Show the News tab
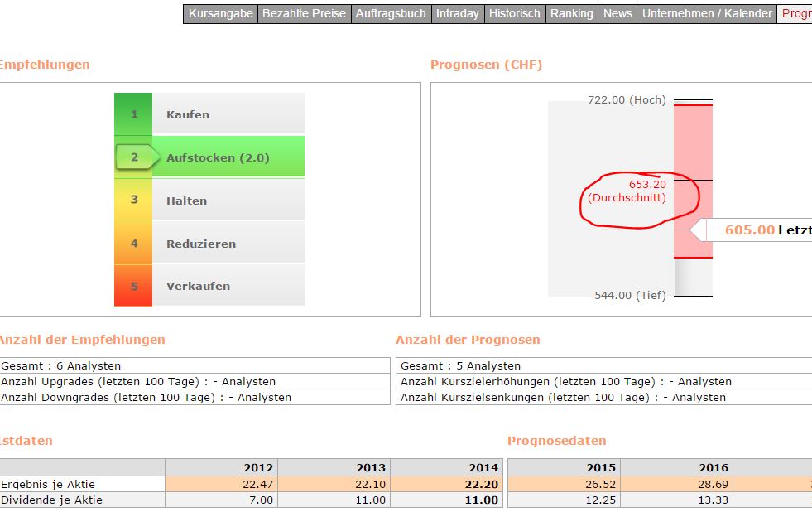Screen dimensions: 812x517 (617, 14)
